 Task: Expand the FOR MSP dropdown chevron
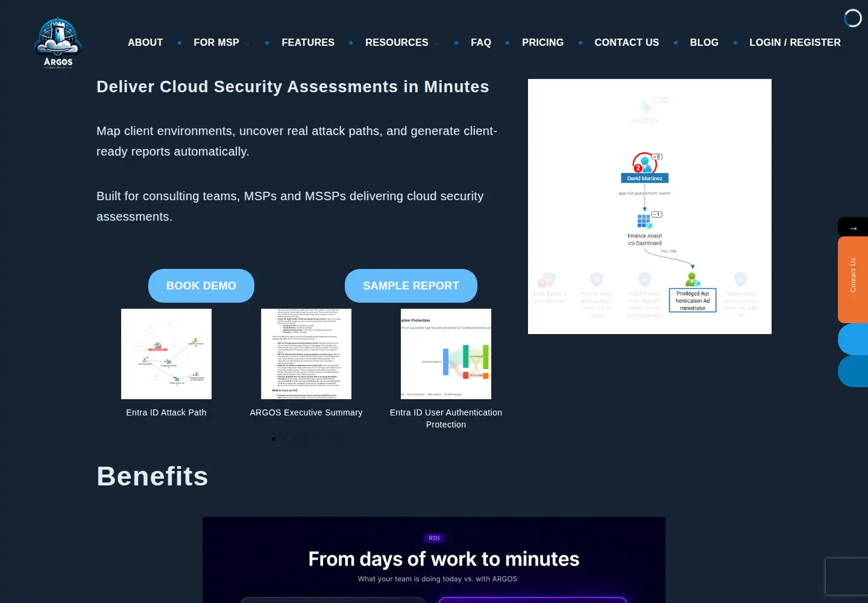point(247,43)
